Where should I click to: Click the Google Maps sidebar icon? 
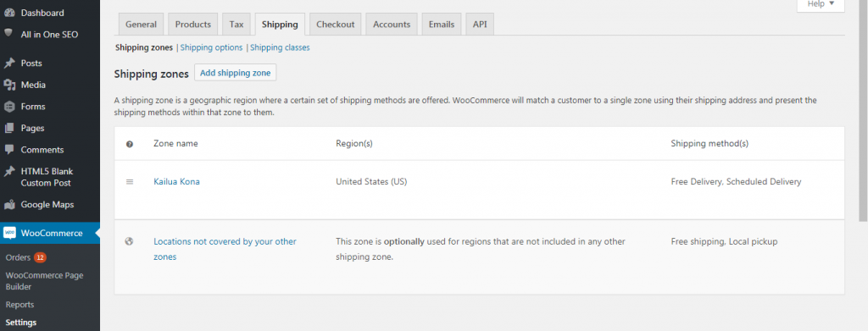[x=8, y=205]
